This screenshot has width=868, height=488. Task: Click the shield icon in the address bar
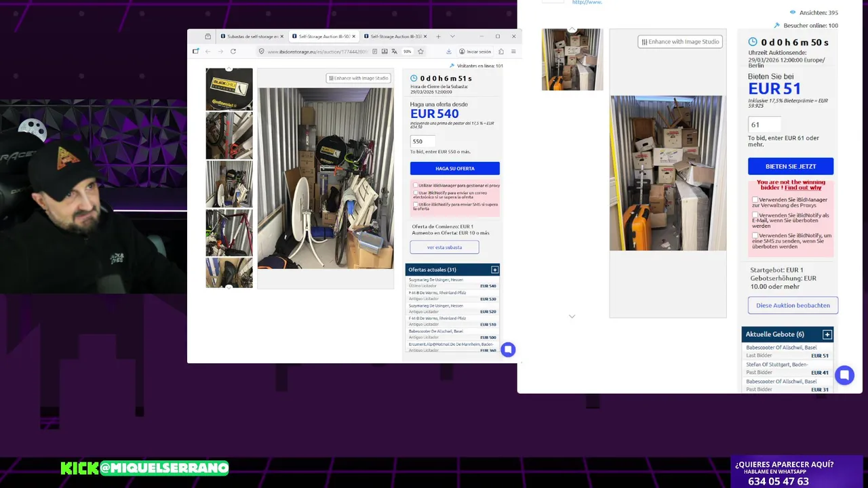[262, 52]
